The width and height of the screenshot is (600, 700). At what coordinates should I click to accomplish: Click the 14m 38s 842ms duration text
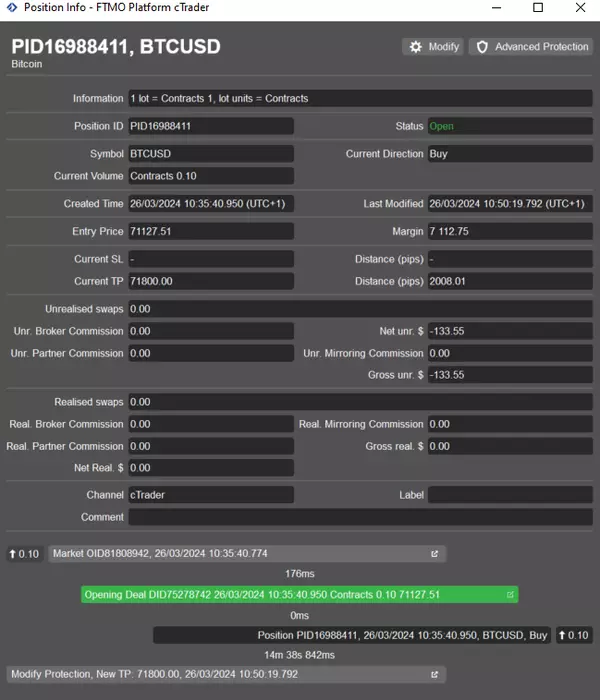pyautogui.click(x=300, y=655)
